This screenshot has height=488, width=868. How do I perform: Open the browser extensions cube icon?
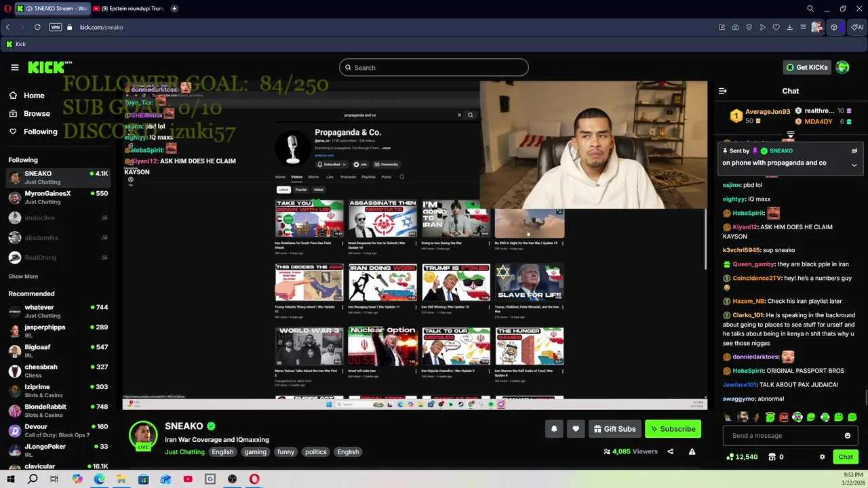point(834,27)
